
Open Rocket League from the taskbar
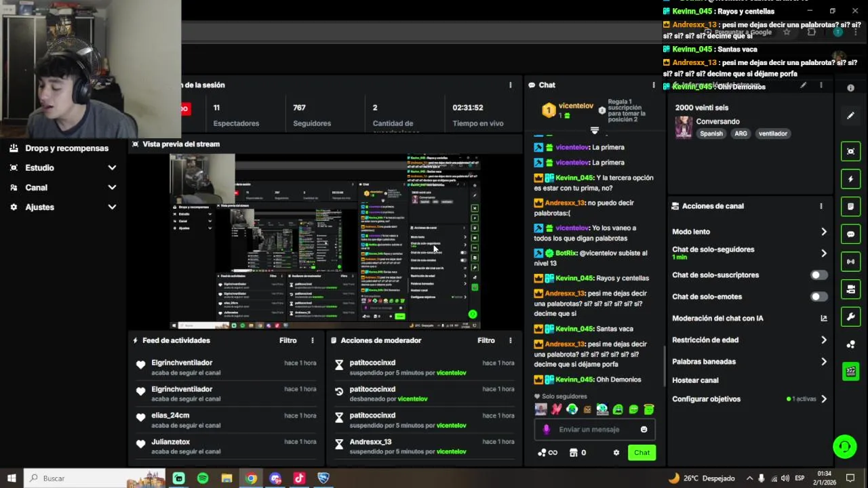pyautogui.click(x=323, y=479)
